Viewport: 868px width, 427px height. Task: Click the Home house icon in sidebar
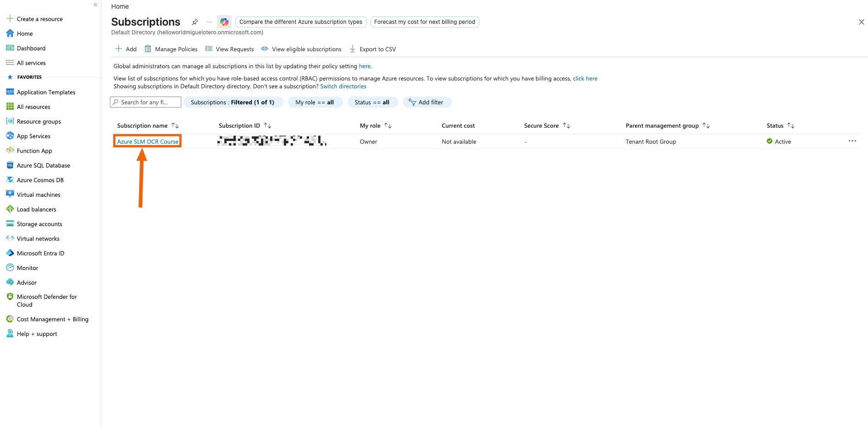10,33
